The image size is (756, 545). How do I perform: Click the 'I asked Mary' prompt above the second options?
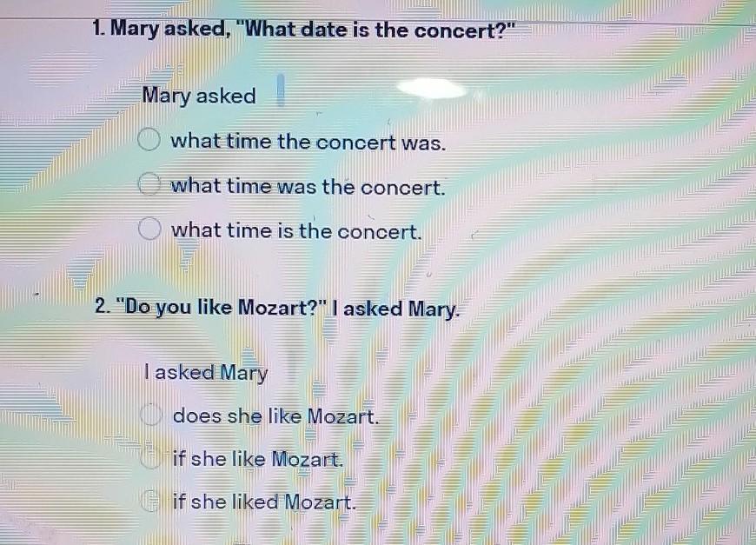pyautogui.click(x=207, y=373)
